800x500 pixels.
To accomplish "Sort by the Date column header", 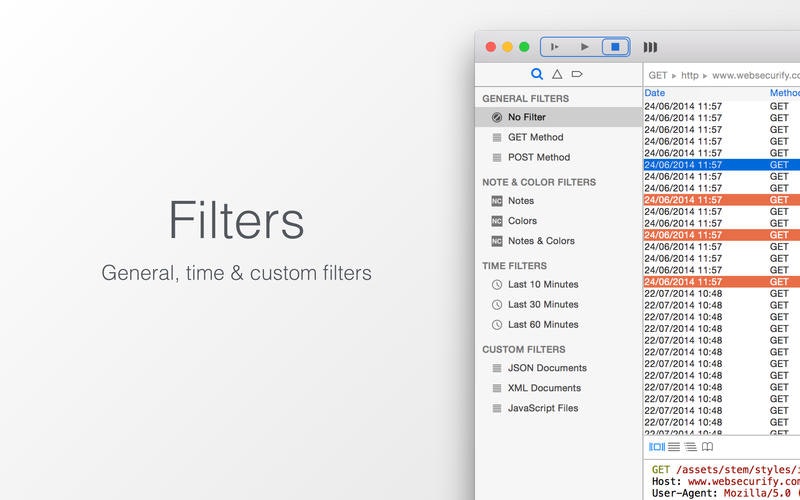I will 655,93.
